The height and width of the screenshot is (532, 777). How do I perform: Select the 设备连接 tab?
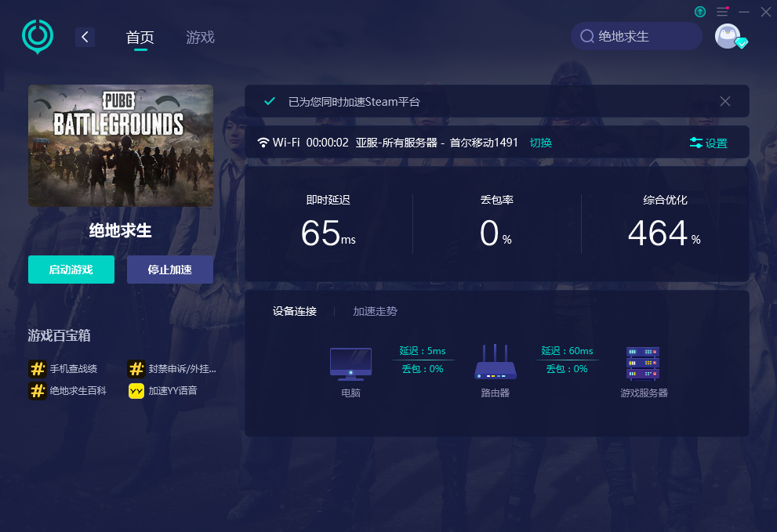[x=294, y=311]
